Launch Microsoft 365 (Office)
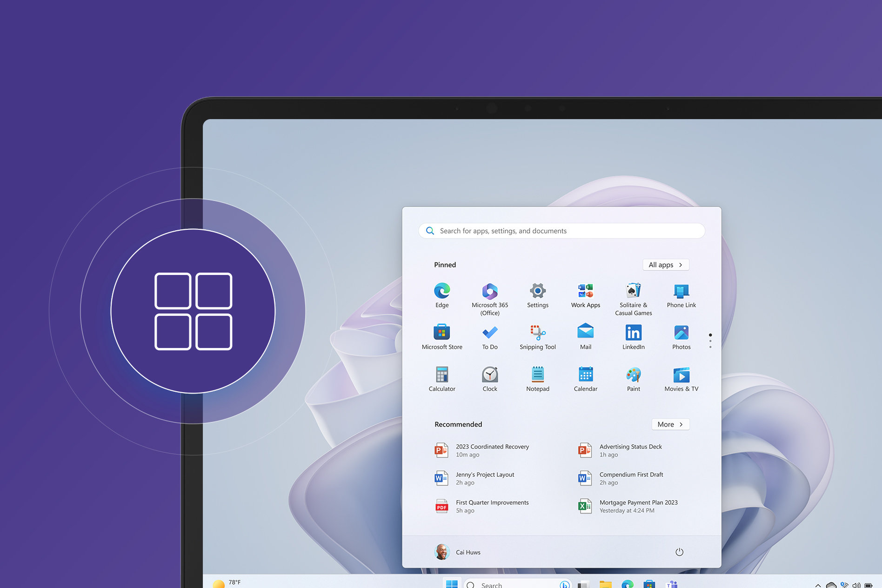 489,292
